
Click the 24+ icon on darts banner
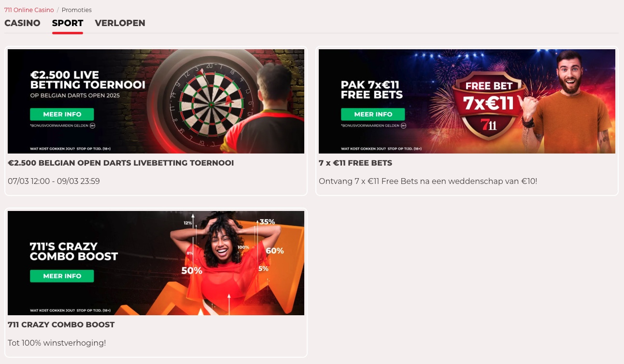[x=92, y=126]
